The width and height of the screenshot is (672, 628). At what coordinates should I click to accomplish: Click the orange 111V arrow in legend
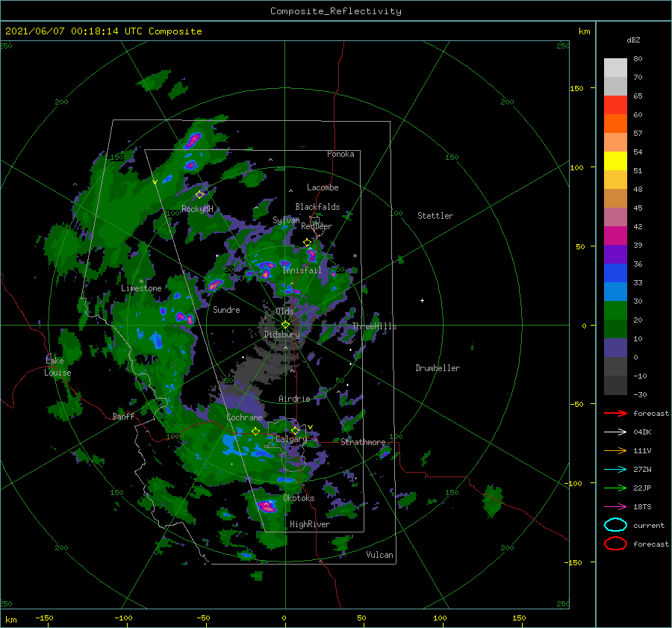pyautogui.click(x=615, y=450)
